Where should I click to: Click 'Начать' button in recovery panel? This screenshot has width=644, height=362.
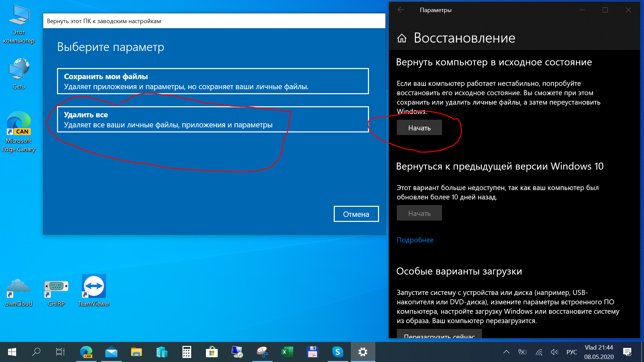pyautogui.click(x=418, y=127)
